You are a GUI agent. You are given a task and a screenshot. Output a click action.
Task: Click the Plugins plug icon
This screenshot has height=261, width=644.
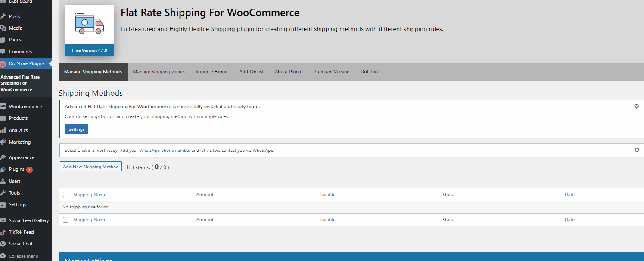[x=3, y=170]
